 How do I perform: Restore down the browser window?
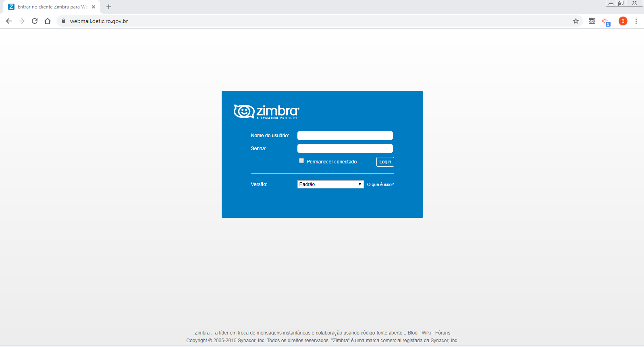click(x=621, y=4)
